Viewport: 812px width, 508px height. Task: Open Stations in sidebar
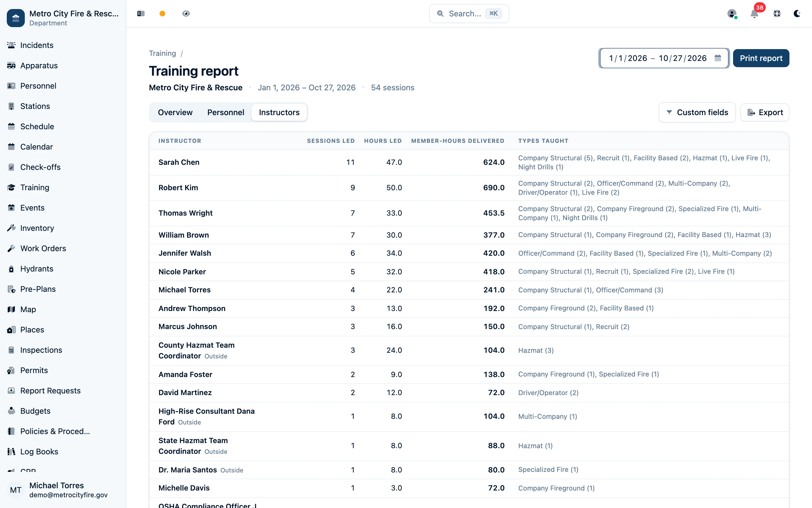point(63,106)
